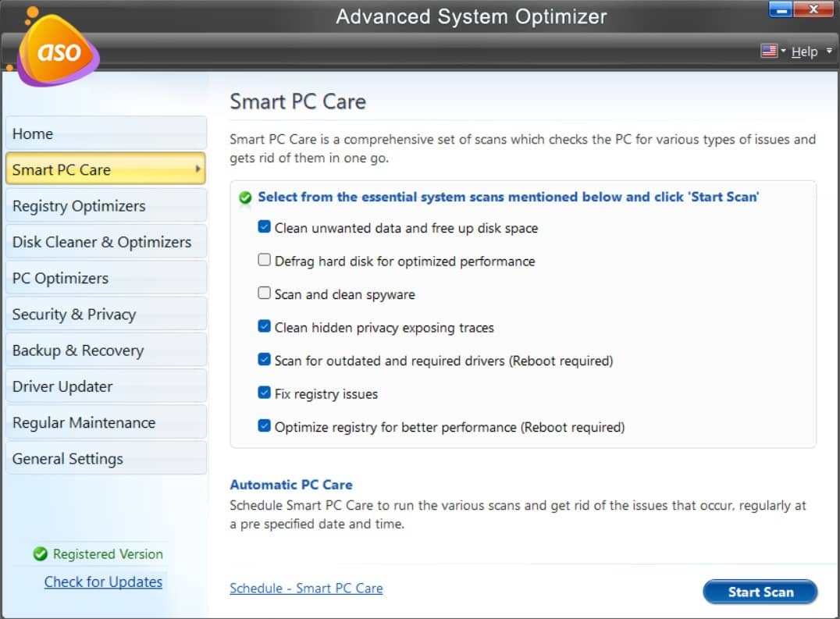
Task: Switch to the Registry Optimizers section
Action: click(x=79, y=205)
